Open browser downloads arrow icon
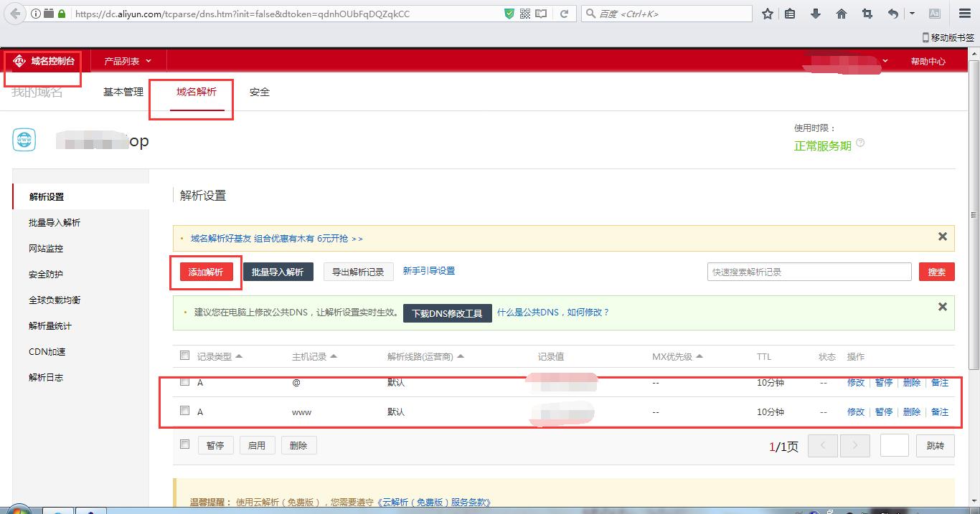 (816, 14)
